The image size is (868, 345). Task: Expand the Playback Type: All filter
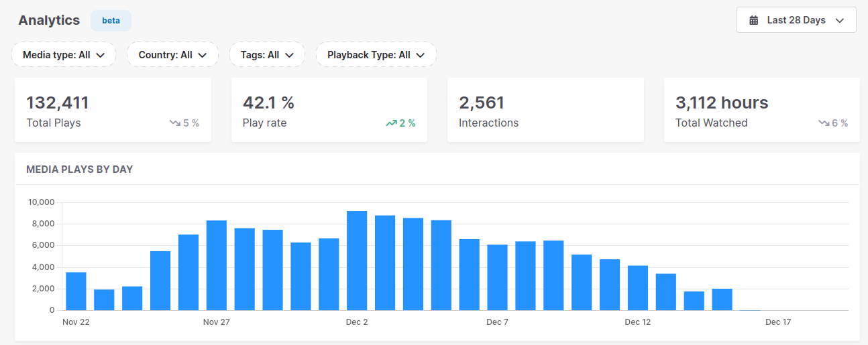click(x=376, y=55)
